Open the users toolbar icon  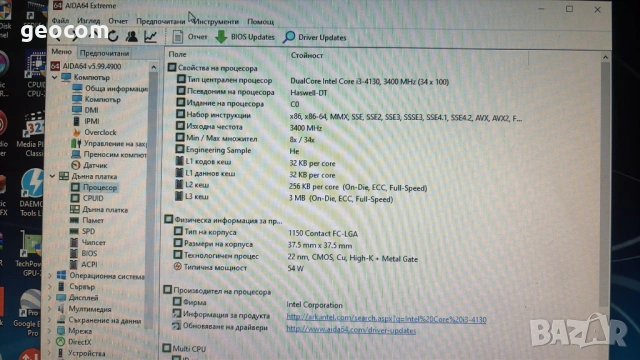(131, 37)
